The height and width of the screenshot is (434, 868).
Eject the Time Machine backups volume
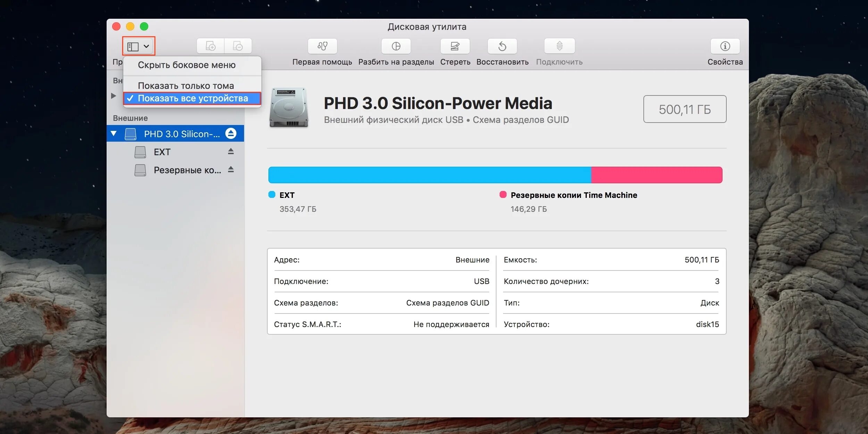tap(231, 170)
